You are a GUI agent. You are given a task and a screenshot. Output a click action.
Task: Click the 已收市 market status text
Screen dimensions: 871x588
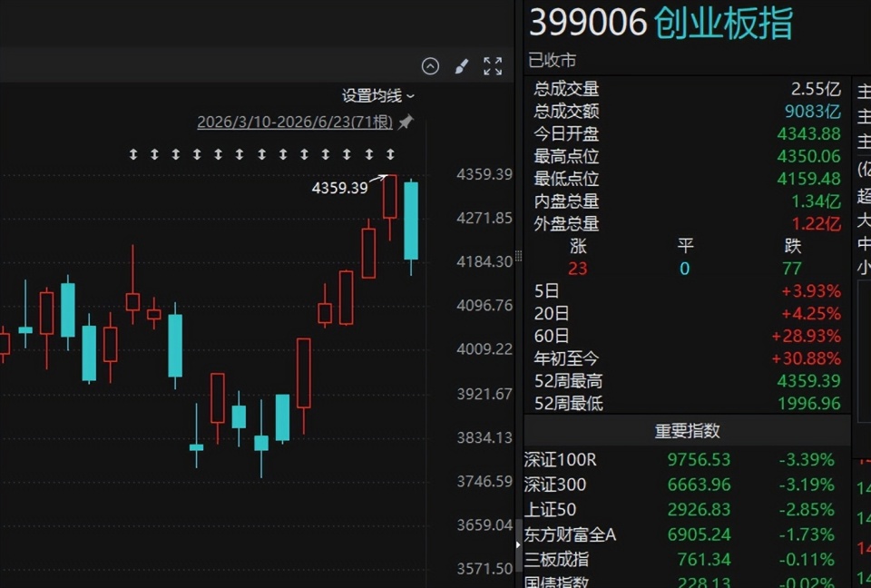click(x=553, y=60)
